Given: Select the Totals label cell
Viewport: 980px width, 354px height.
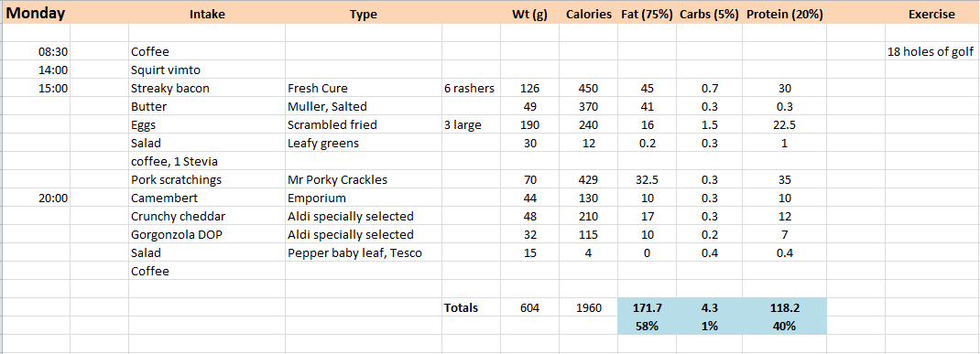Looking at the screenshot, I should (x=471, y=307).
